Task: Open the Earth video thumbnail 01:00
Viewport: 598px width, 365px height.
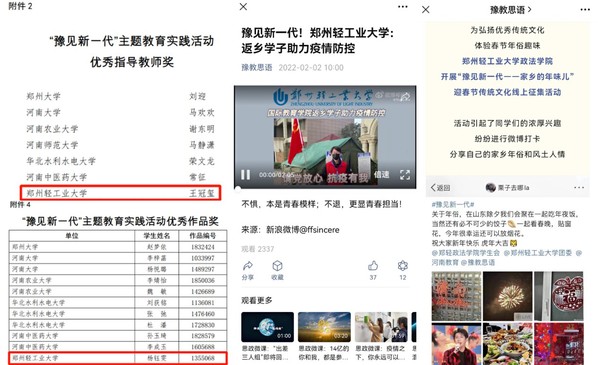Action: pyautogui.click(x=267, y=327)
